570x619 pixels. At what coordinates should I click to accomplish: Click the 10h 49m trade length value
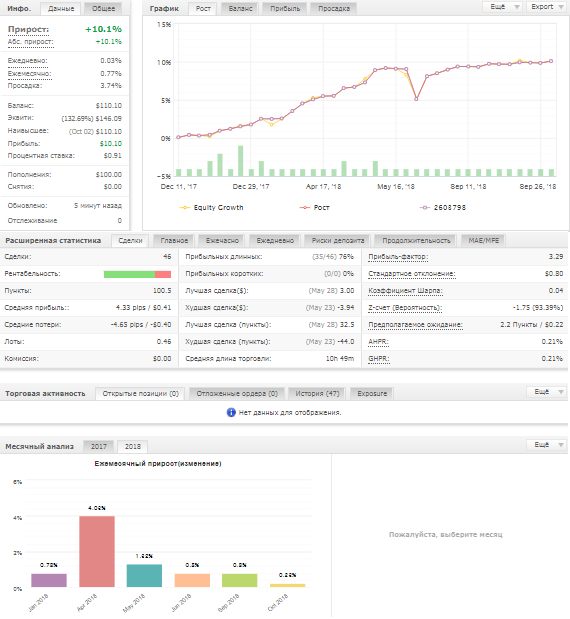point(340,359)
